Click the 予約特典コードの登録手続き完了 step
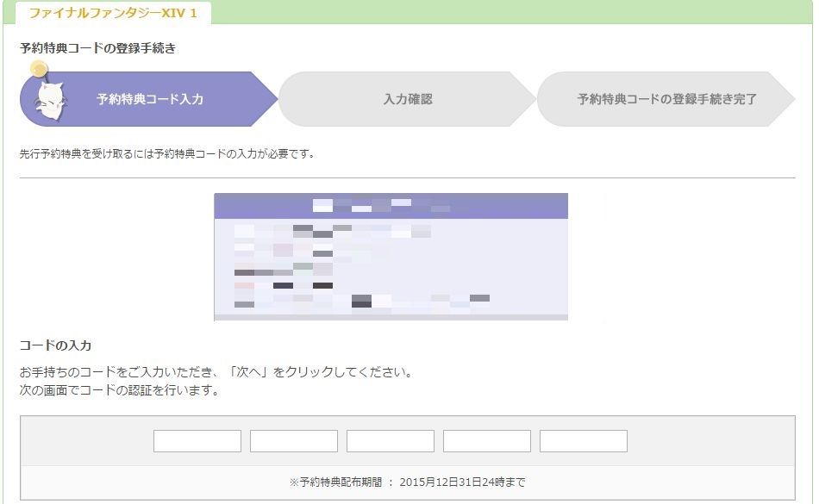The height and width of the screenshot is (504, 819). tap(666, 99)
